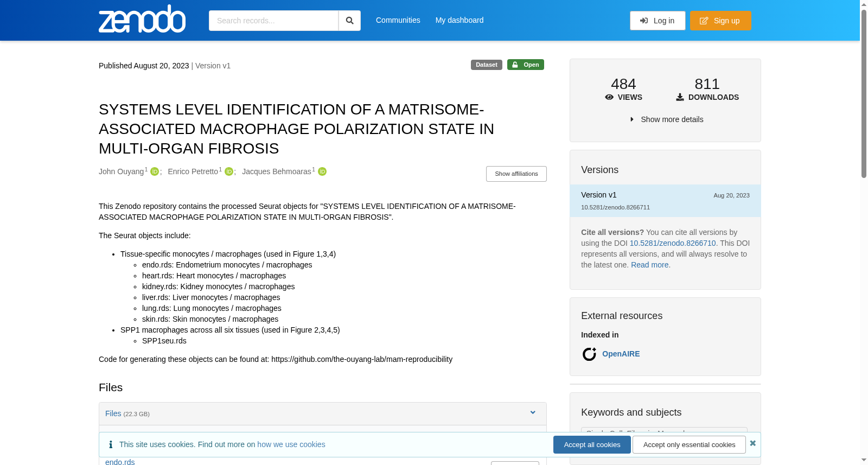Image resolution: width=868 pixels, height=465 pixels.
Task: Open Enrico Petretto's ORCID icon
Action: (x=229, y=171)
